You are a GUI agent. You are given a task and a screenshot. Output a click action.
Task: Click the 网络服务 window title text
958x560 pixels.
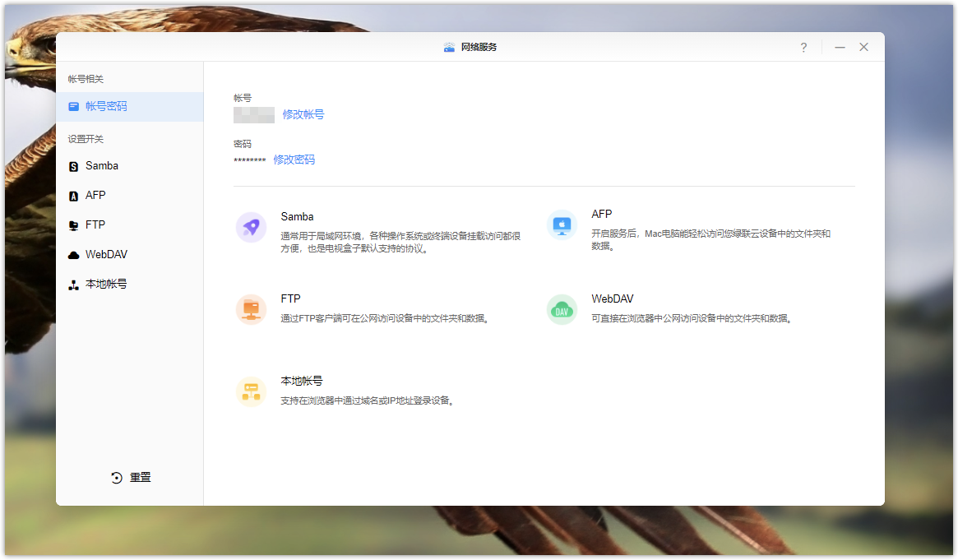479,47
